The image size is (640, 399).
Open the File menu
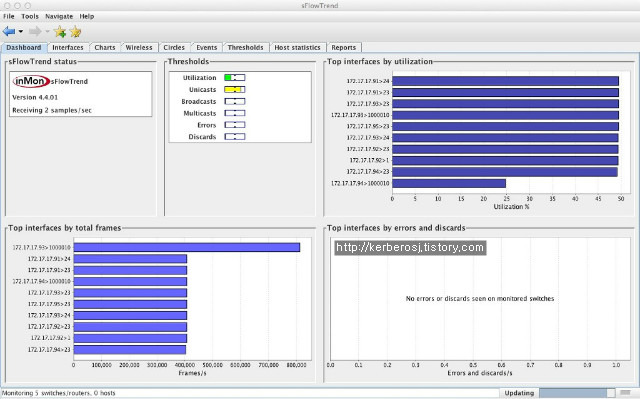point(9,16)
